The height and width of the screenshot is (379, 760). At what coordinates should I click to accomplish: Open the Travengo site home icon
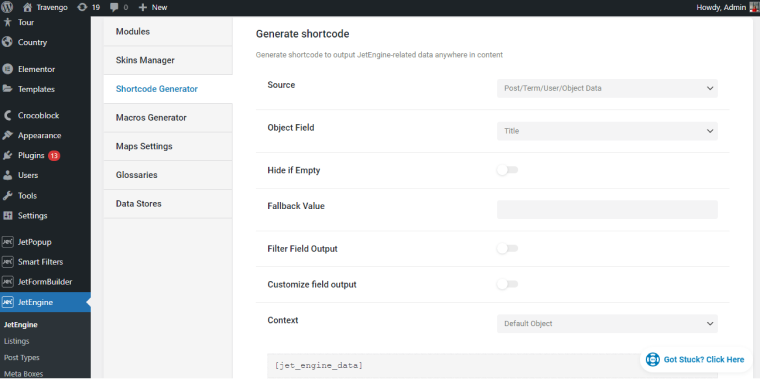point(27,7)
